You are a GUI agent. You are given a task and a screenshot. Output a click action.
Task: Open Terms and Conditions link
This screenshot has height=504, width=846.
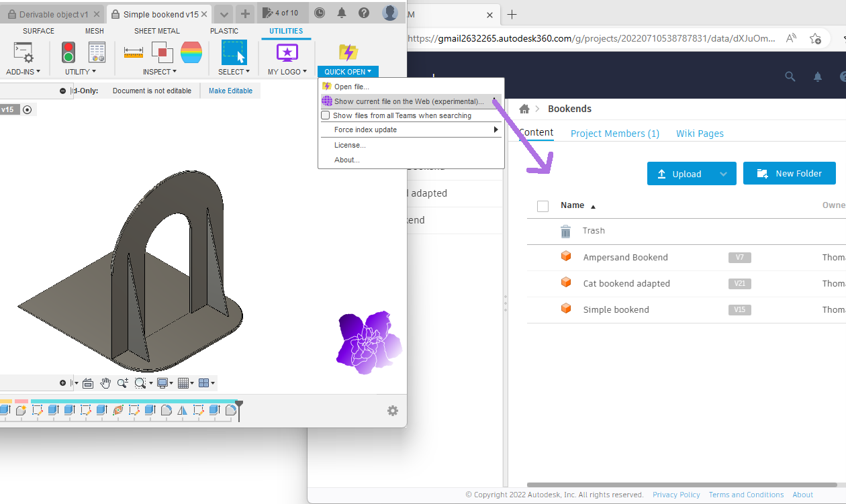[x=746, y=495]
